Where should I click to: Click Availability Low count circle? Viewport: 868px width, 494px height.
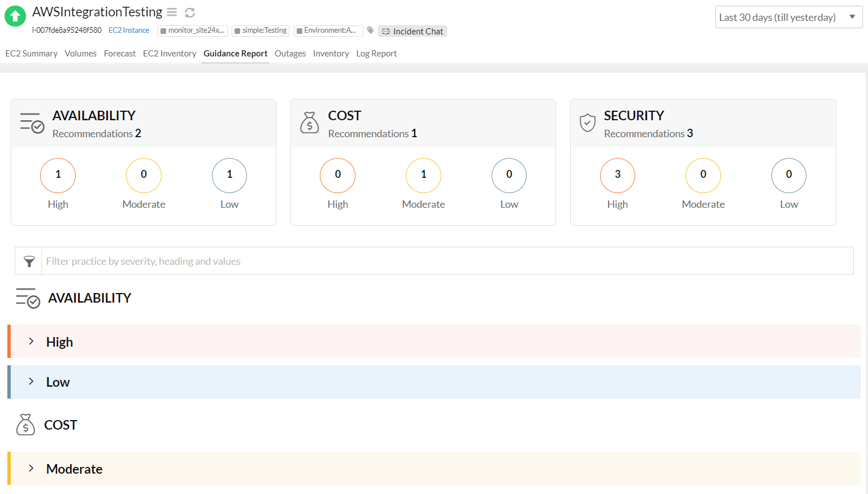click(229, 175)
